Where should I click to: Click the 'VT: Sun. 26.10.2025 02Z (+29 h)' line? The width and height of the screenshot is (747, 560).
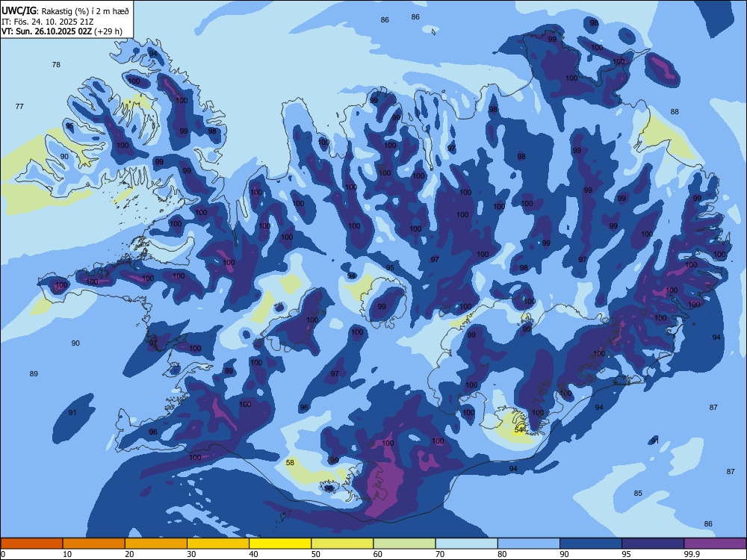pos(62,31)
